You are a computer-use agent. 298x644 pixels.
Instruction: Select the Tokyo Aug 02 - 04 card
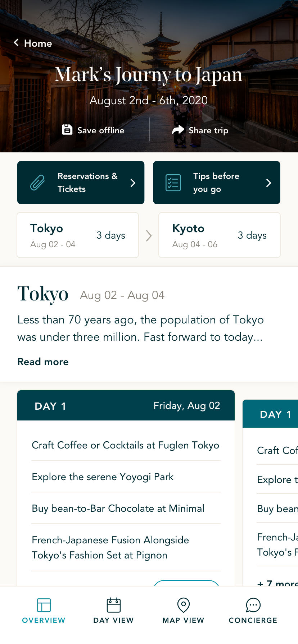[x=78, y=235]
